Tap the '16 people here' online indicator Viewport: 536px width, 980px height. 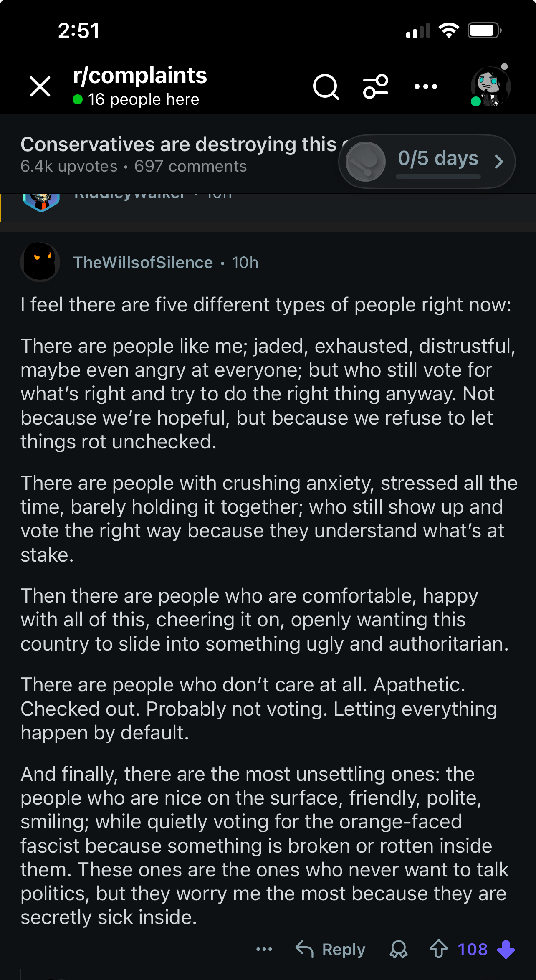coord(136,100)
